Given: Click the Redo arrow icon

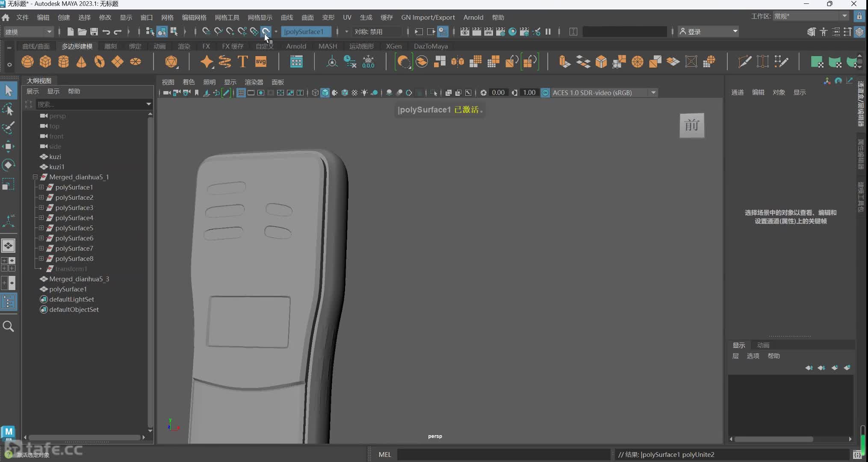Looking at the screenshot, I should click(x=118, y=31).
